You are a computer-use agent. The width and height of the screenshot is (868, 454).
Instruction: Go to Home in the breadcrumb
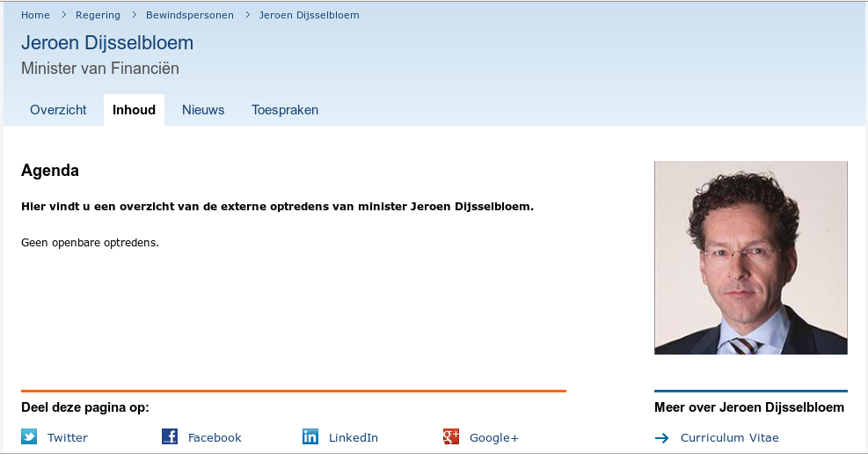(35, 15)
